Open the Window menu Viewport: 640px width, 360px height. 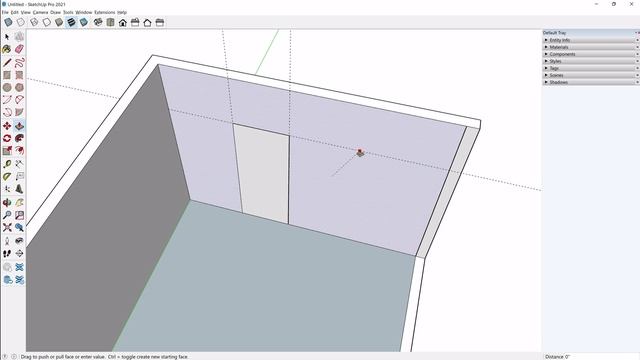point(84,12)
